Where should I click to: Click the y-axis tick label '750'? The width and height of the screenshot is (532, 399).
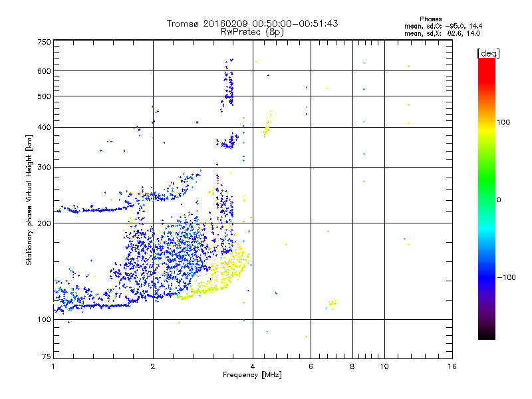pyautogui.click(x=44, y=42)
